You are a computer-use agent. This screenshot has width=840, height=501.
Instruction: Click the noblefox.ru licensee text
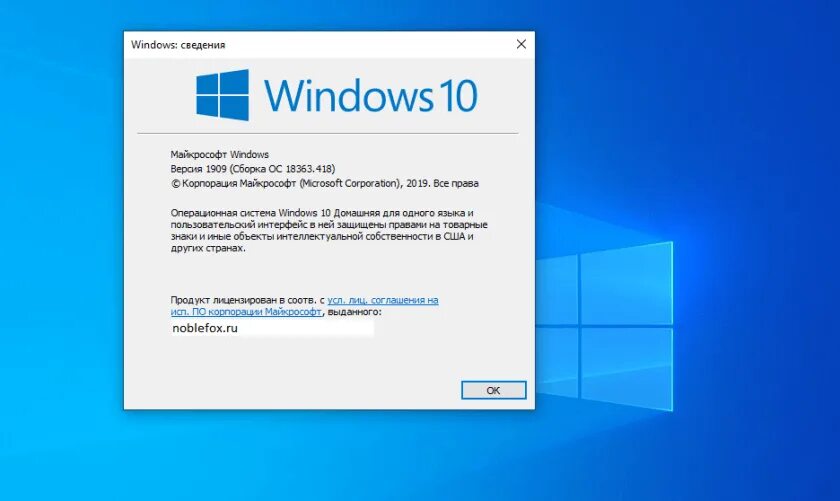point(205,328)
